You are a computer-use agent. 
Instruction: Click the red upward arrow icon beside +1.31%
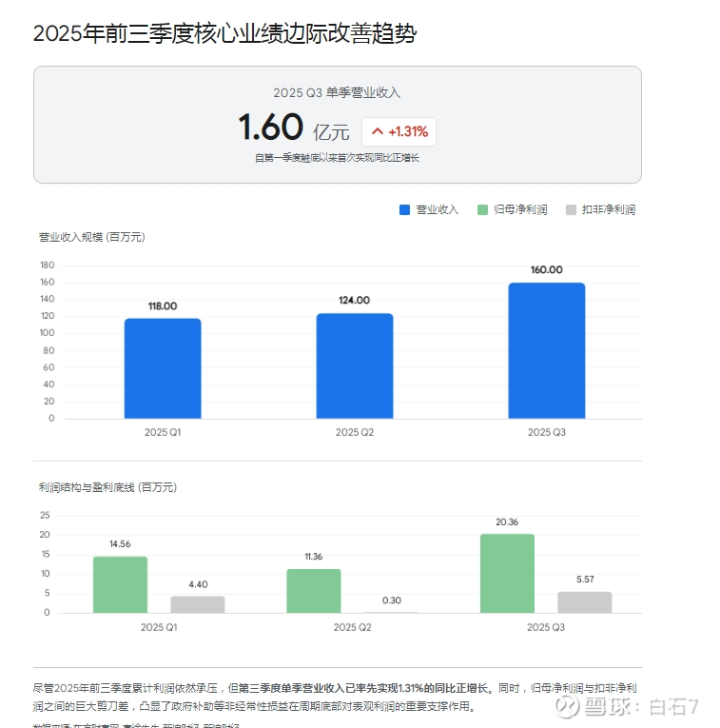(x=378, y=131)
